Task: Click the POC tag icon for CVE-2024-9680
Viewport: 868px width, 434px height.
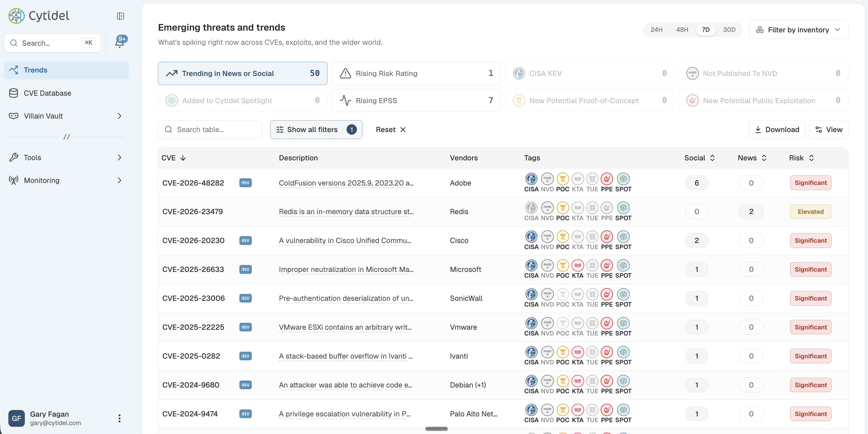Action: click(563, 381)
